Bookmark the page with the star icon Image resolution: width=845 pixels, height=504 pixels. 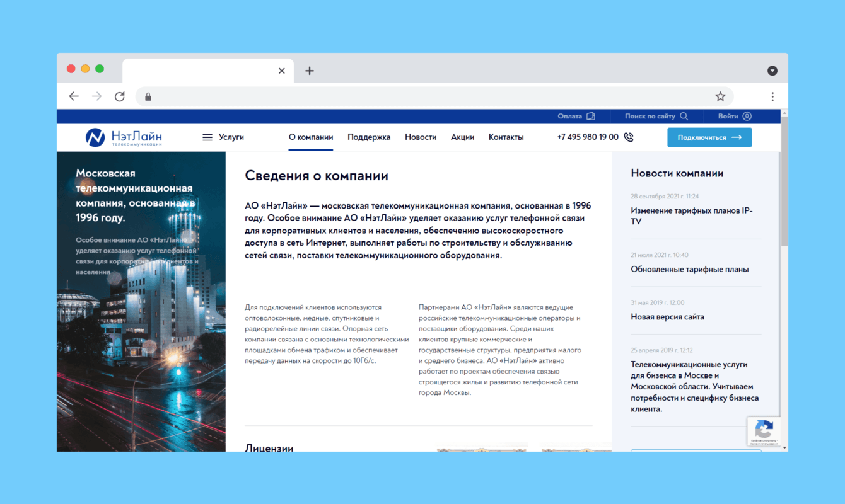pyautogui.click(x=720, y=96)
